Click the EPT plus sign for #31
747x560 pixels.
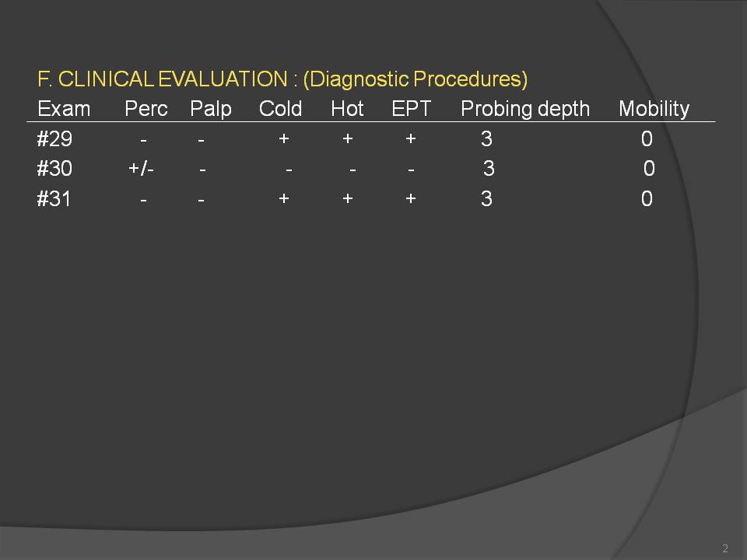click(x=411, y=198)
